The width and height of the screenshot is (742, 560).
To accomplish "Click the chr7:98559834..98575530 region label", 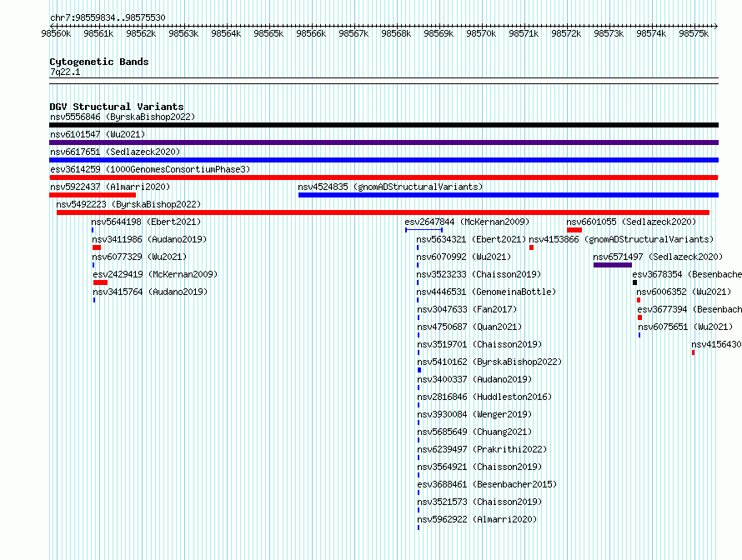I will coord(108,18).
